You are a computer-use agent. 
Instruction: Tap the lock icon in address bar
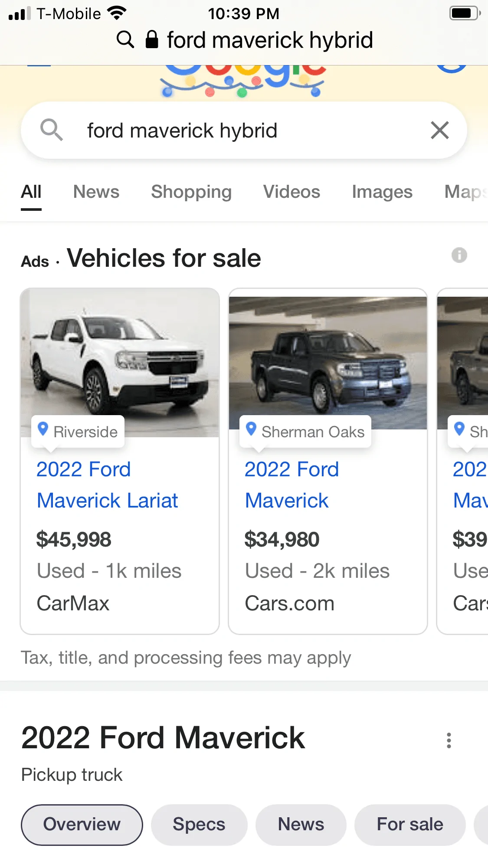151,39
